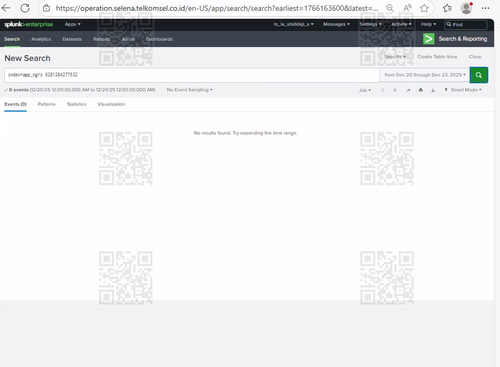The image size is (500, 367).
Task: Share the search job
Action: click(408, 90)
